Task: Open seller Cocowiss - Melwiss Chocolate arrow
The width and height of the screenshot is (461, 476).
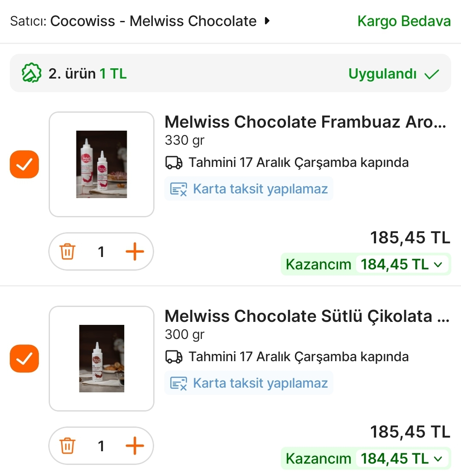Action: (x=268, y=21)
